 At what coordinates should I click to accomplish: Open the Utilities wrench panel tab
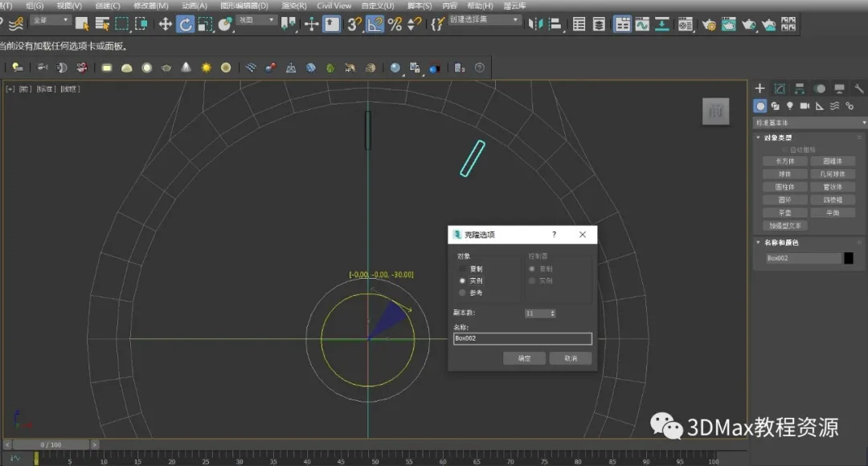[858, 88]
